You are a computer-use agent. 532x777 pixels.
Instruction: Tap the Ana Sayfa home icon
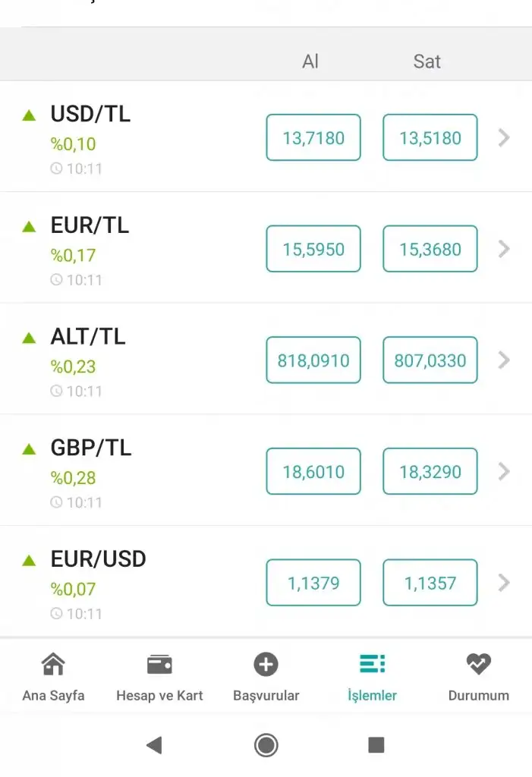point(53,665)
